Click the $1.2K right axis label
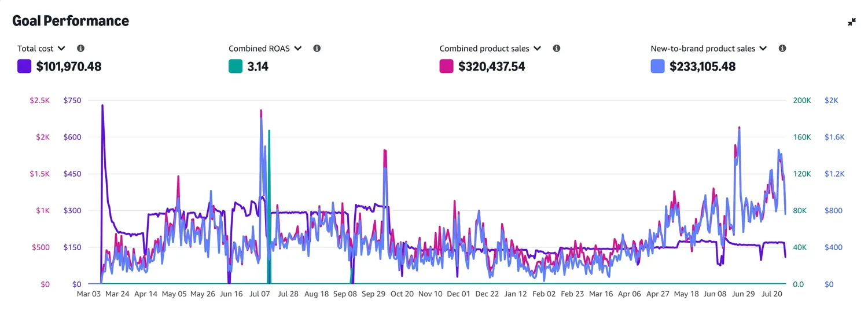The width and height of the screenshot is (868, 311). click(834, 174)
